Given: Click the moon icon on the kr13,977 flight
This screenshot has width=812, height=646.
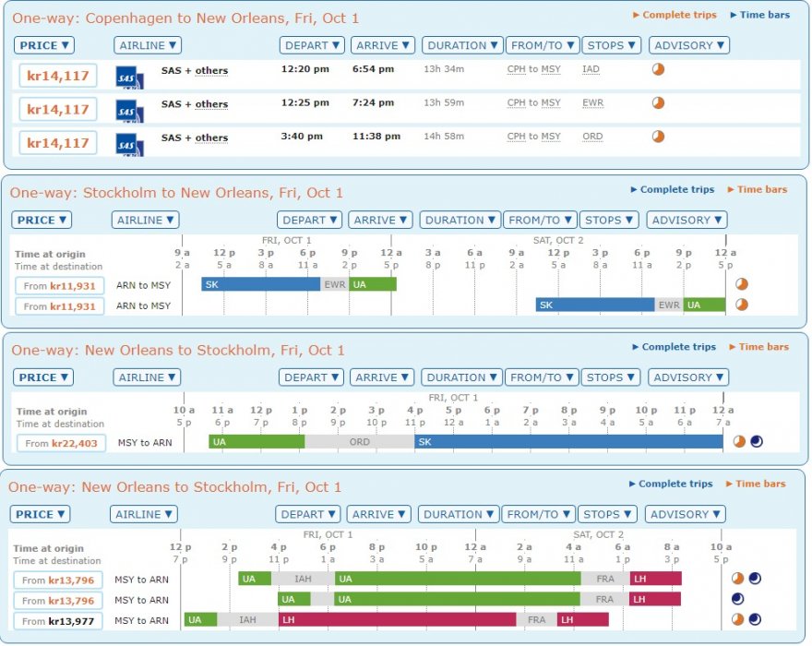Looking at the screenshot, I should pyautogui.click(x=755, y=619).
